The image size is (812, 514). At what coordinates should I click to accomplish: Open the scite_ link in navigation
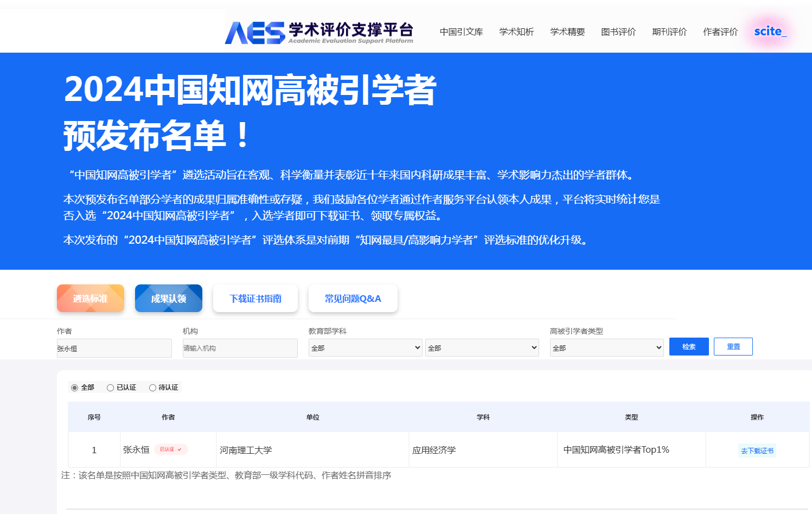769,31
